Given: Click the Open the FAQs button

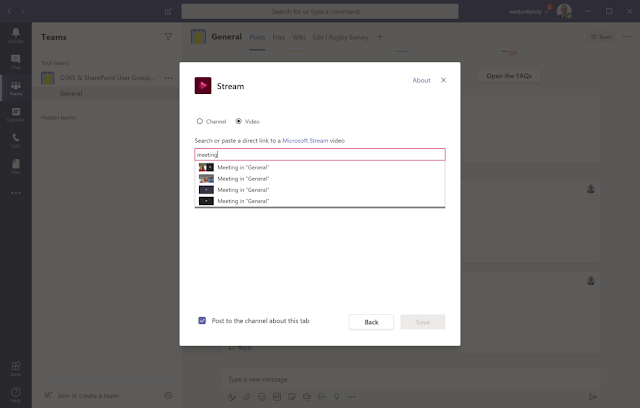Looking at the screenshot, I should tap(509, 76).
